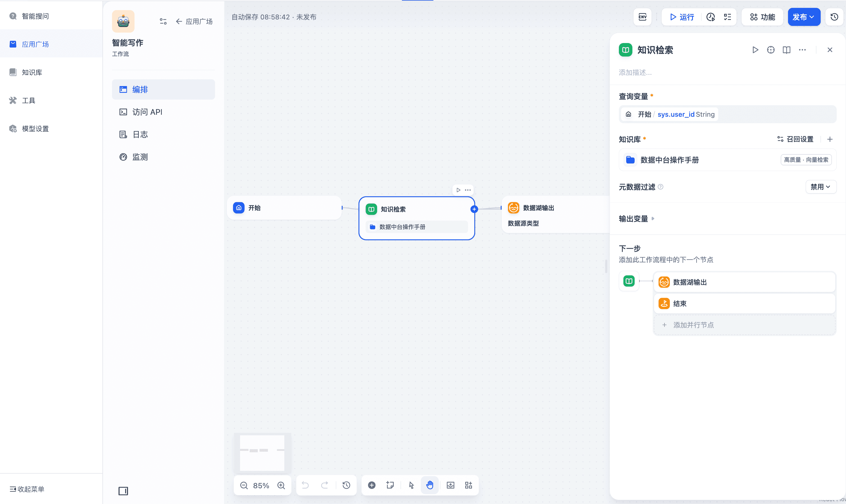Open the run history clock icon
This screenshot has width=846, height=504.
tap(710, 17)
